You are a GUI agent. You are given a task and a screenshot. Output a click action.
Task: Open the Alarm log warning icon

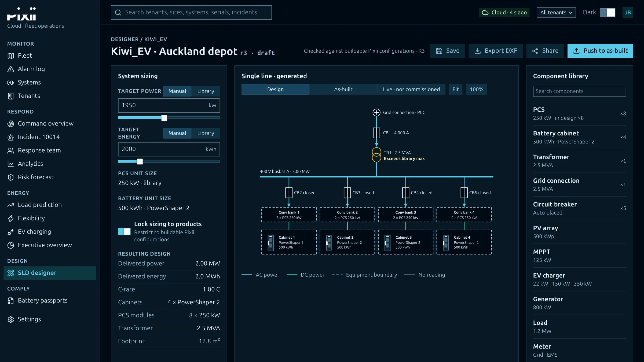10,69
